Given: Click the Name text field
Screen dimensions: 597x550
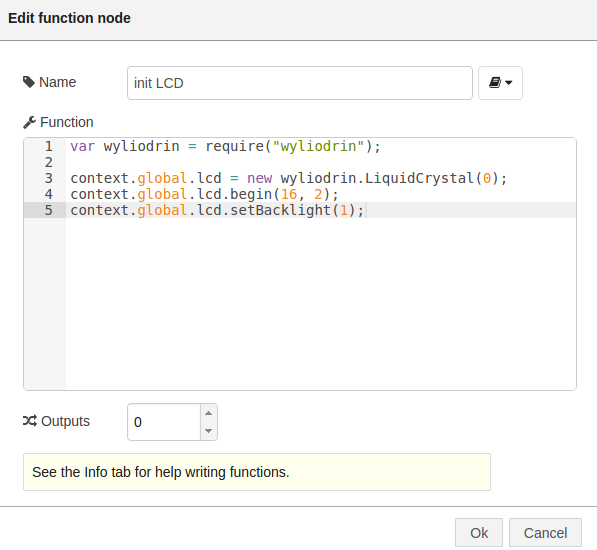Looking at the screenshot, I should [x=300, y=83].
